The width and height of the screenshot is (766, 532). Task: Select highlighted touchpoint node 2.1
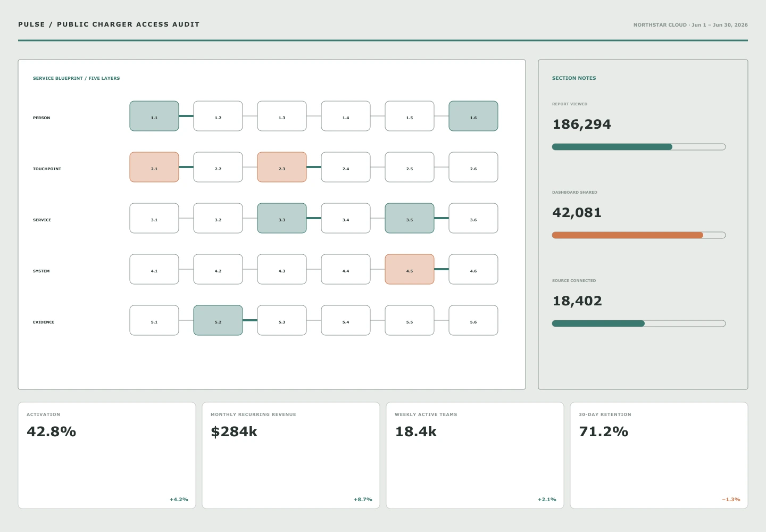(x=154, y=167)
